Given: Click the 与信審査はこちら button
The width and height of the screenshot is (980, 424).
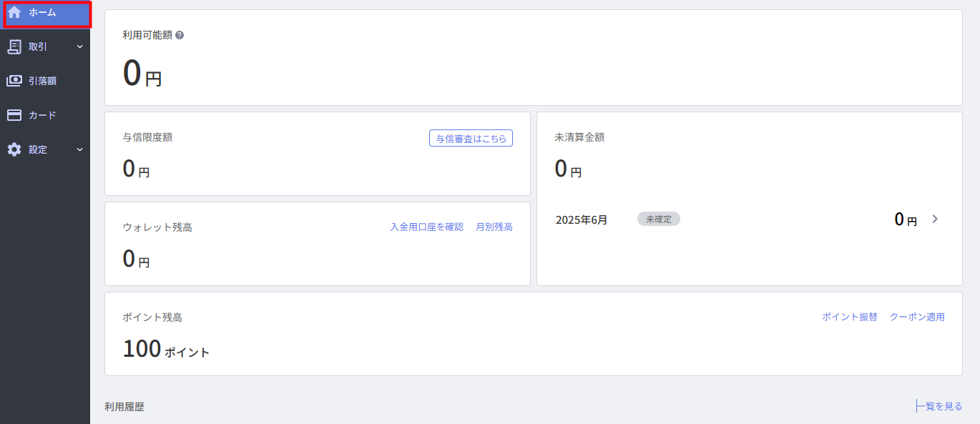Looking at the screenshot, I should coord(471,139).
